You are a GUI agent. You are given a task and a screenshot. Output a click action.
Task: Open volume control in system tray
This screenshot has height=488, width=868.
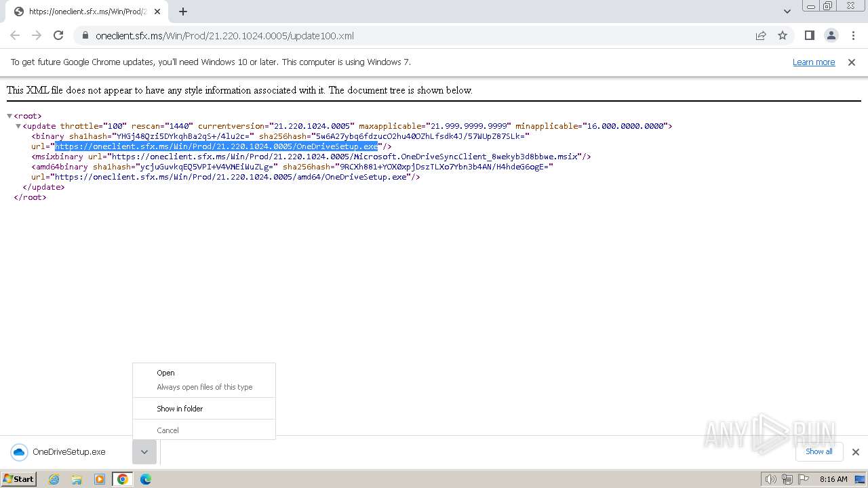coord(770,479)
